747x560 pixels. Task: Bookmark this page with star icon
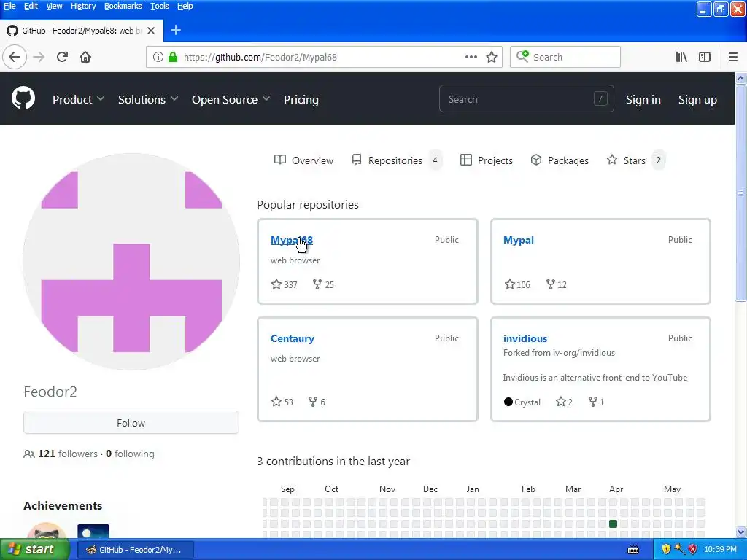[492, 57]
